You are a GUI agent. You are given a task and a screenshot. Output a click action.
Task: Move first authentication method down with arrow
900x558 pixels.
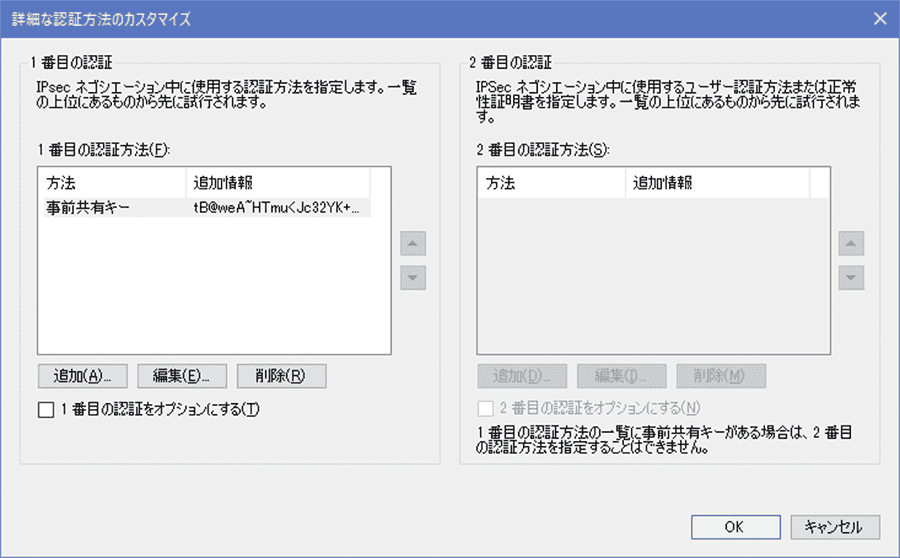point(413,278)
